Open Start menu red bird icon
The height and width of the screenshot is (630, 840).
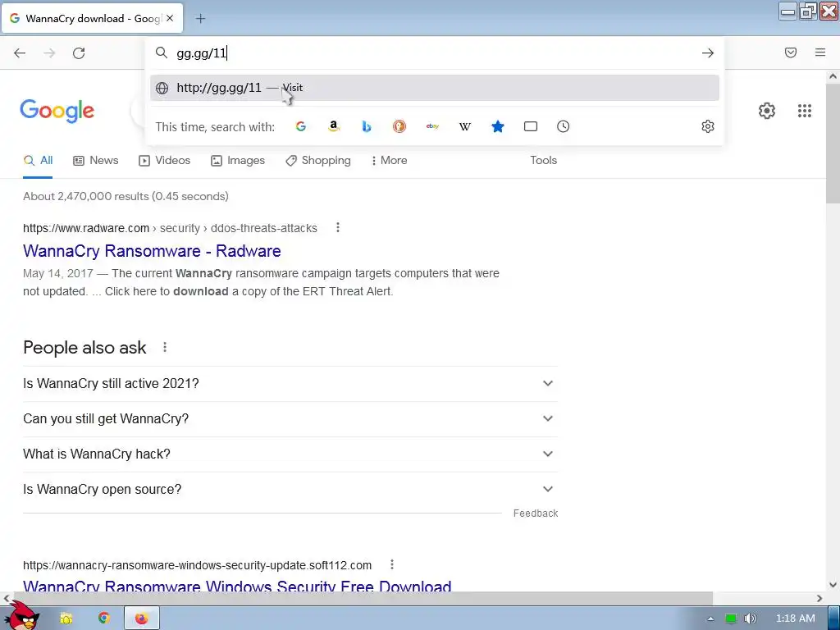pyautogui.click(x=21, y=616)
